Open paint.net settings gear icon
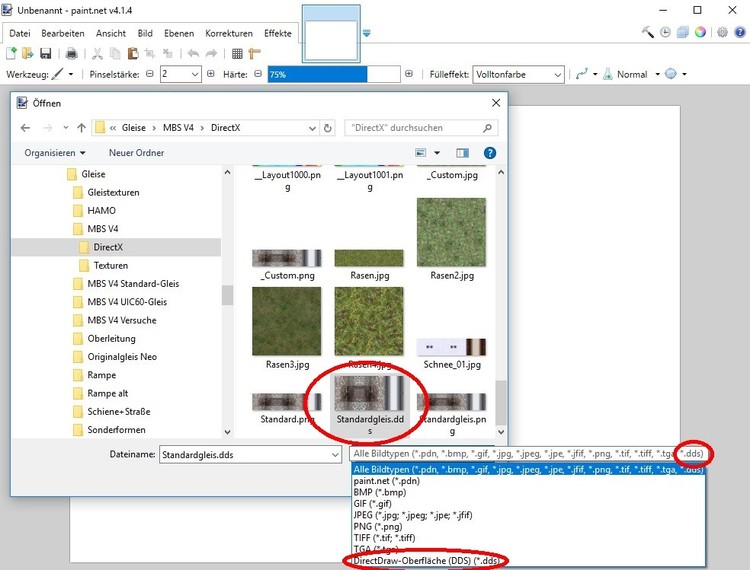Viewport: 750px width, 570px height. tap(722, 32)
